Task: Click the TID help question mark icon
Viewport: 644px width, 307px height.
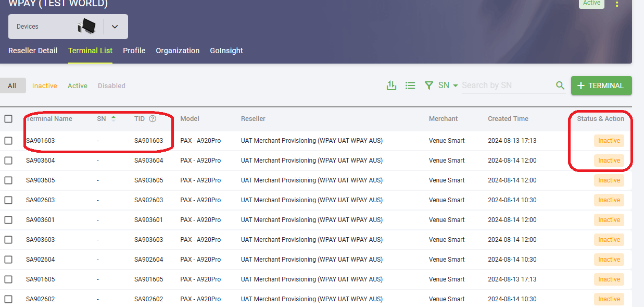Action: click(x=153, y=119)
